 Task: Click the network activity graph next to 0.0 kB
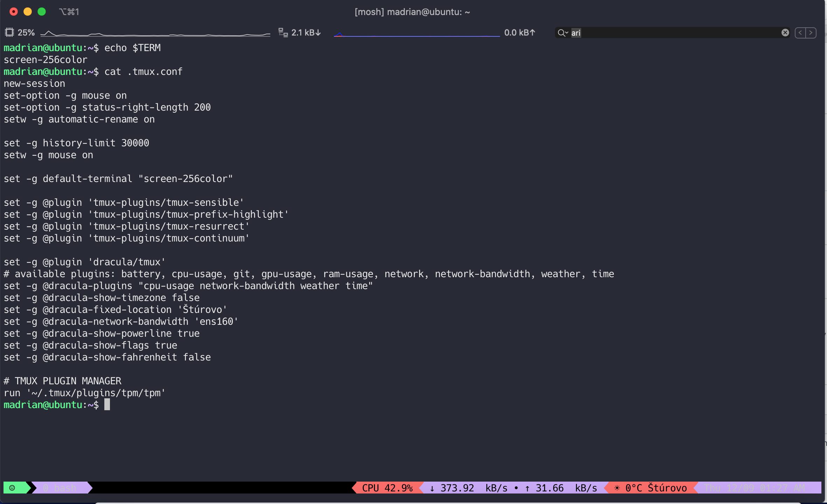click(417, 33)
